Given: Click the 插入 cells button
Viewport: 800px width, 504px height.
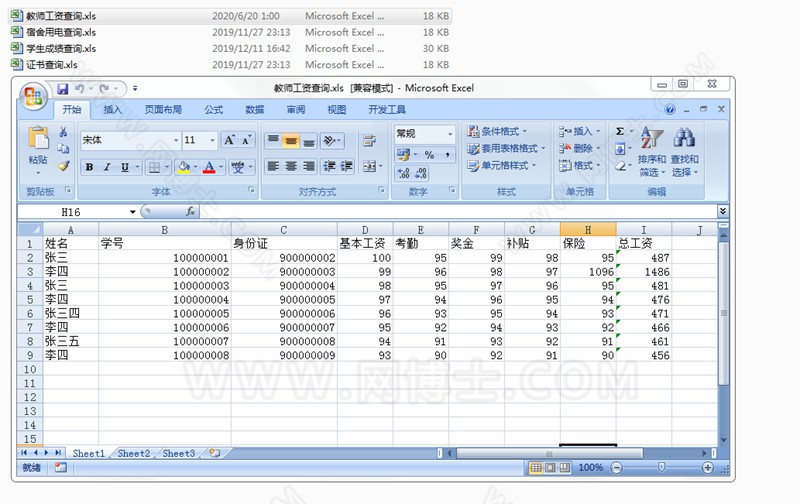Looking at the screenshot, I should (x=580, y=132).
